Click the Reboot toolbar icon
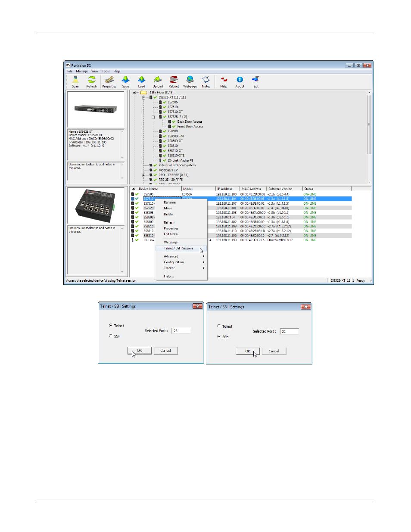411x532 pixels. tap(174, 81)
